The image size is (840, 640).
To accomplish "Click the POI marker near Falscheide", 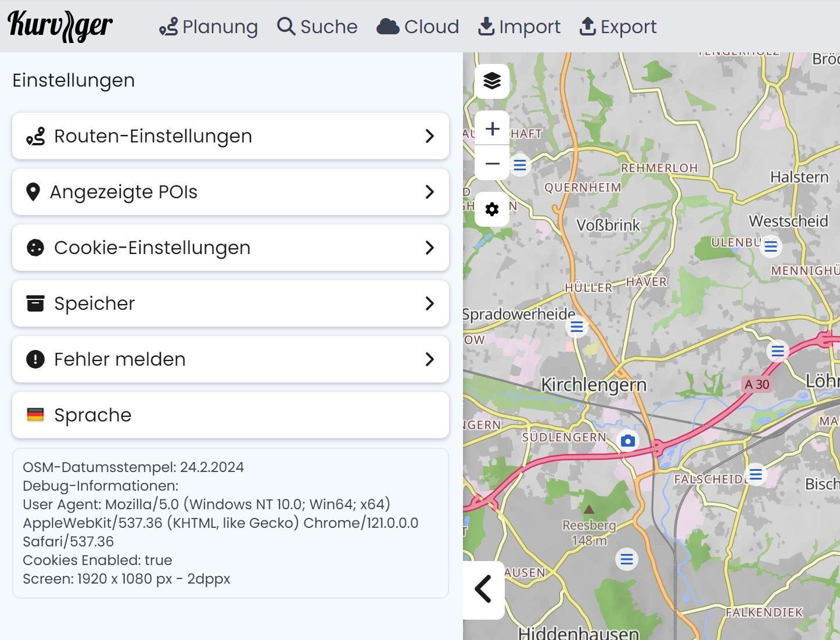I will click(x=756, y=474).
